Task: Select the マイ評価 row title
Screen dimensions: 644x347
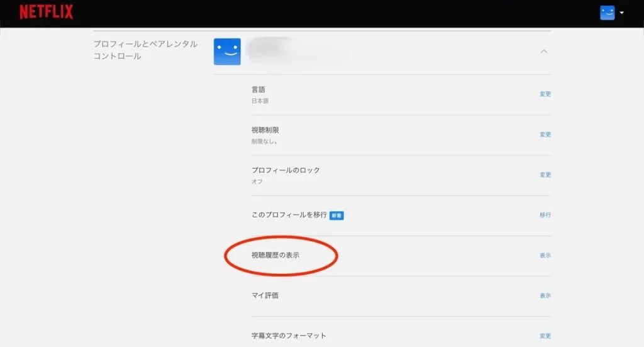Action: pyautogui.click(x=265, y=295)
